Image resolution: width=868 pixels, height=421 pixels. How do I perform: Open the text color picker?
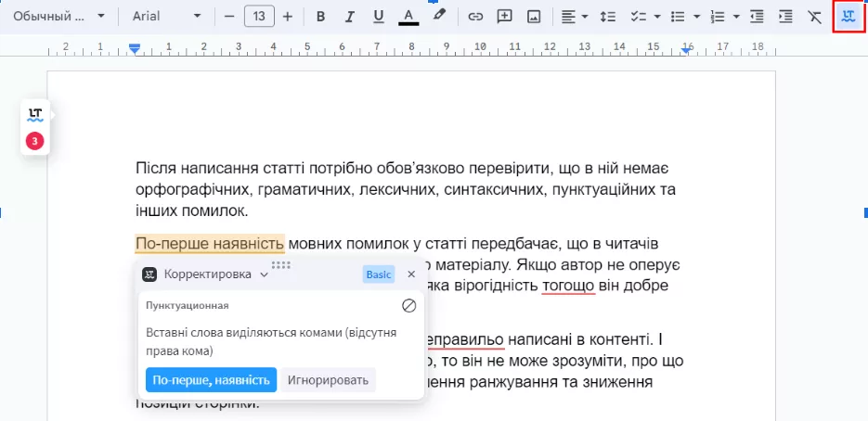(408, 17)
